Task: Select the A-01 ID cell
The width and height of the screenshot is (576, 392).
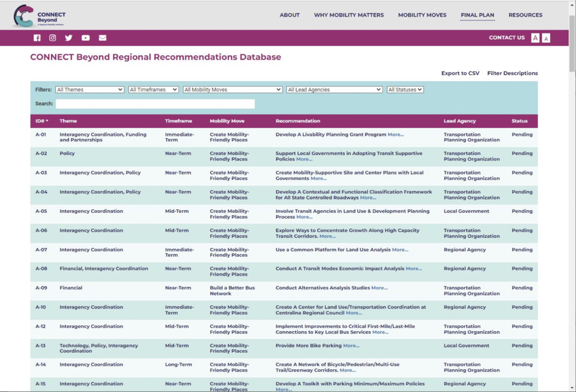Action: pyautogui.click(x=41, y=135)
